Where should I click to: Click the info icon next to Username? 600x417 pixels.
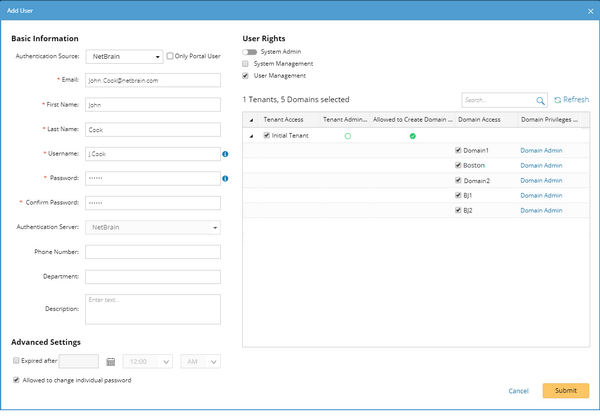coord(225,154)
